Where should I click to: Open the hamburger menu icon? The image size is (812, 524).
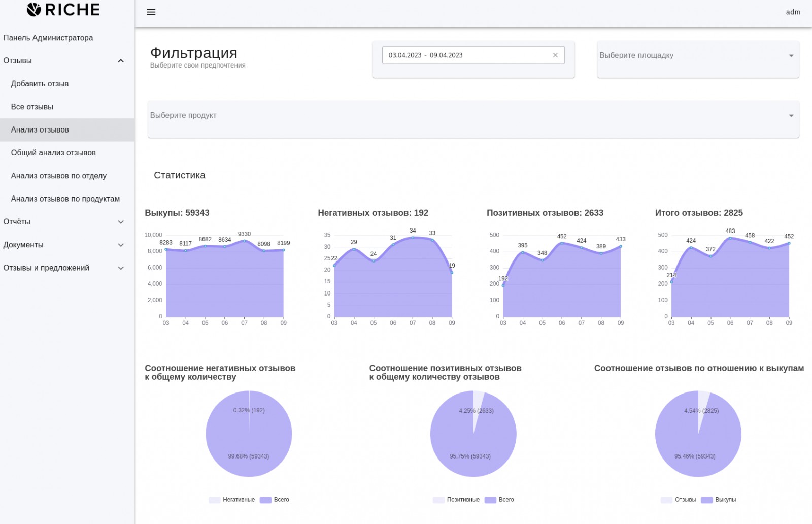[x=151, y=12]
